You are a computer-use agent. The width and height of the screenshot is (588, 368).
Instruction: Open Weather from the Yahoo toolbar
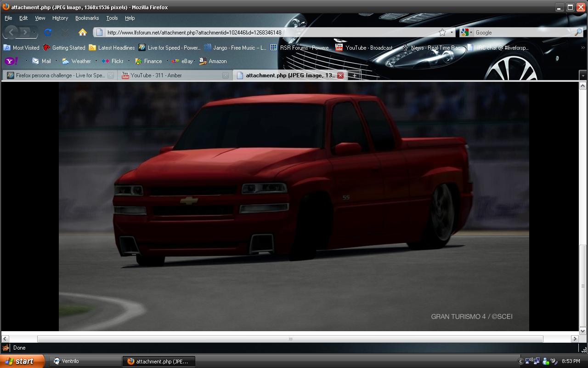pyautogui.click(x=76, y=61)
